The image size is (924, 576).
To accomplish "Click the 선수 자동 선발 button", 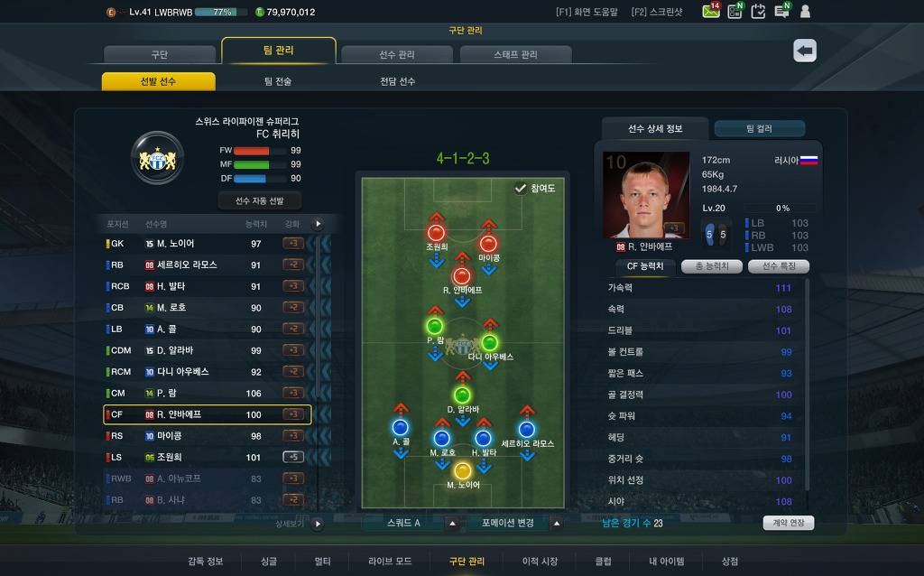I will coord(259,201).
